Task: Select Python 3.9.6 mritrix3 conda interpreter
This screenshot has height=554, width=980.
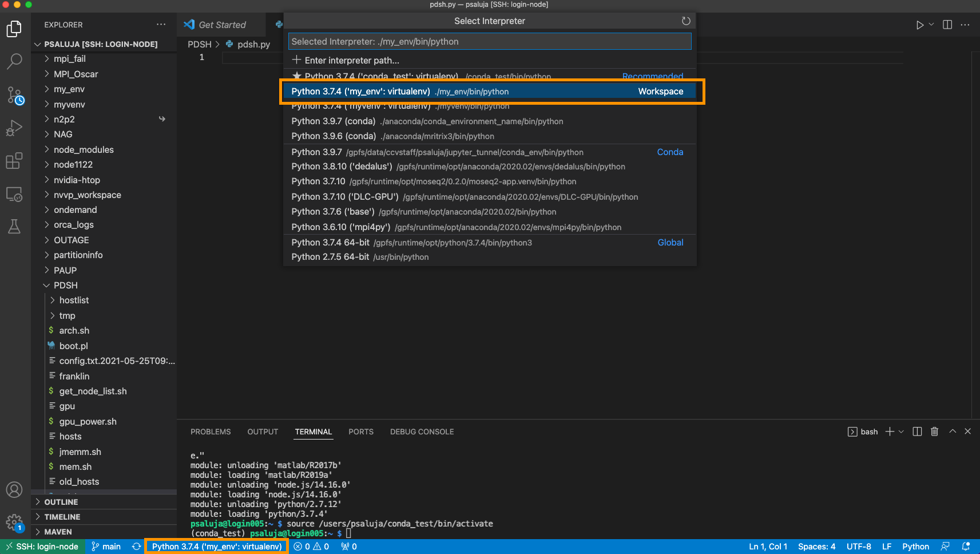Action: [x=490, y=136]
